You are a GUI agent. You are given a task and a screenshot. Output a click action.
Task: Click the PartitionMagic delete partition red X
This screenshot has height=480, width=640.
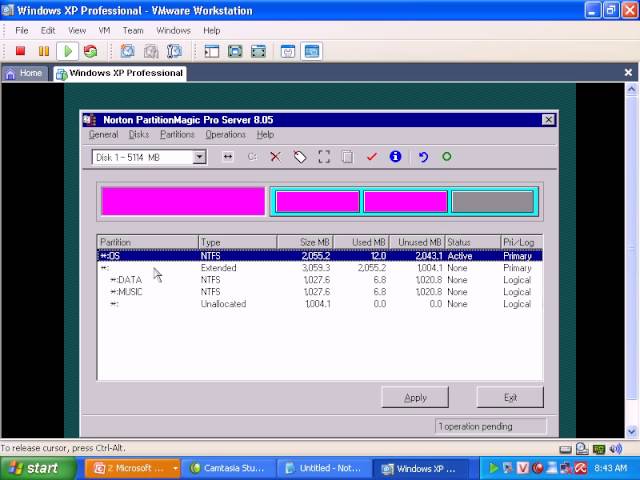pyautogui.click(x=276, y=157)
